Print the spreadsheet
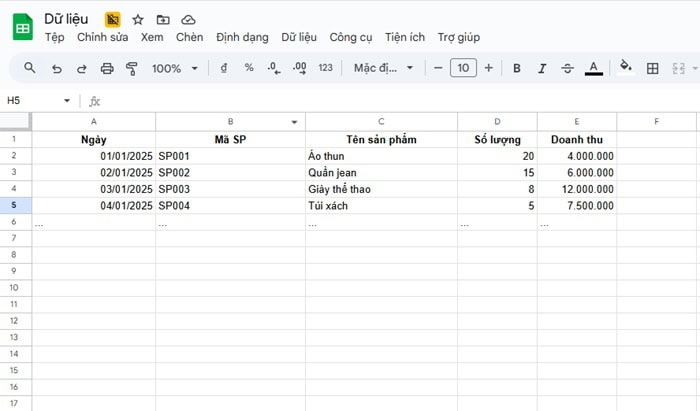Viewport: 700px width, 411px height. coord(107,68)
